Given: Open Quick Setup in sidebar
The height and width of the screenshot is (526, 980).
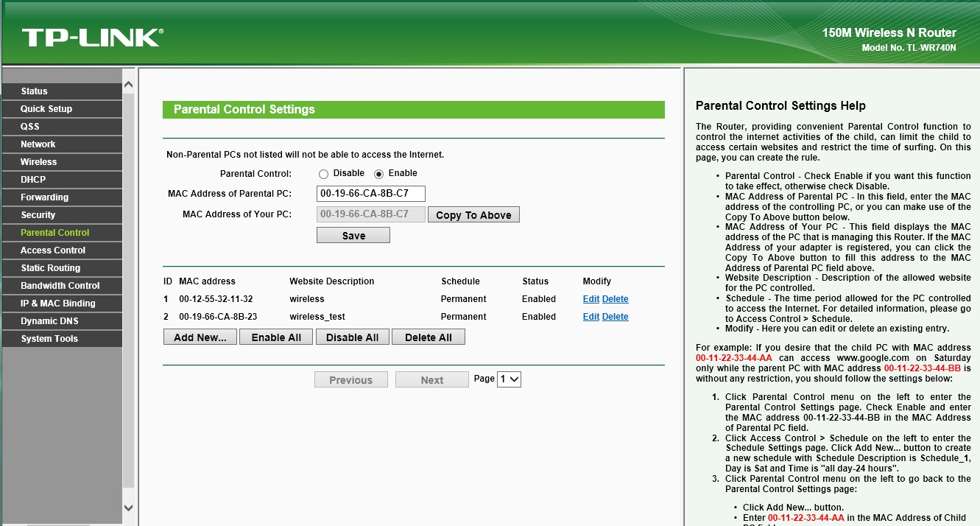Looking at the screenshot, I should pyautogui.click(x=62, y=109).
